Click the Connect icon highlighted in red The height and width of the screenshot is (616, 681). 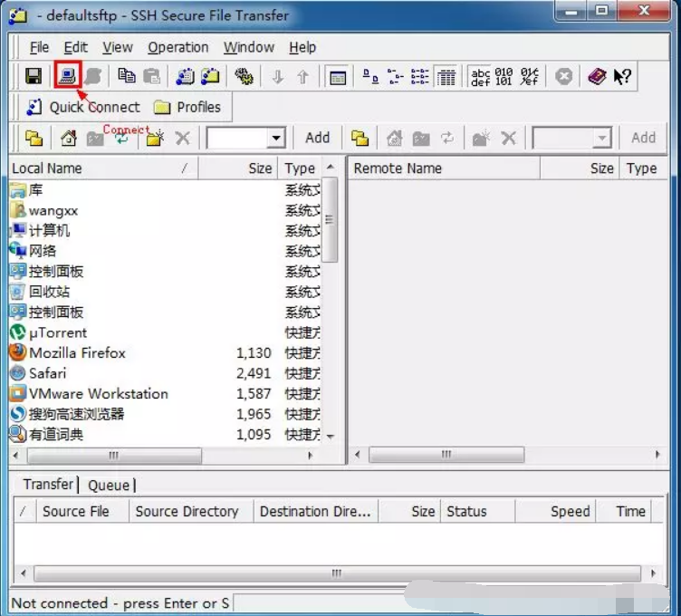coord(67,77)
